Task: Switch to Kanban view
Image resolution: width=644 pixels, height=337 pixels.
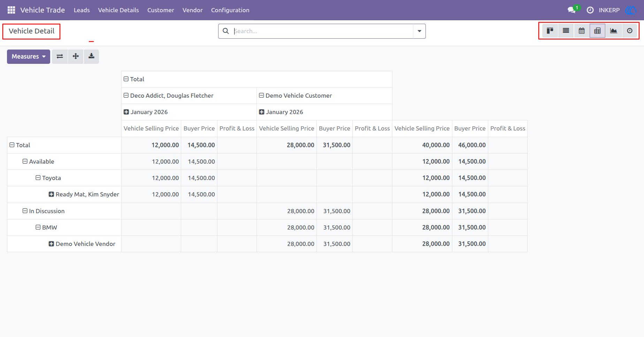Action: pos(550,31)
